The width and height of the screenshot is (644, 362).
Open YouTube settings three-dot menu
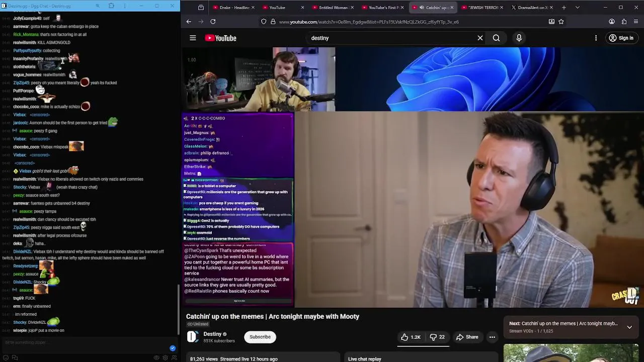pos(596,38)
